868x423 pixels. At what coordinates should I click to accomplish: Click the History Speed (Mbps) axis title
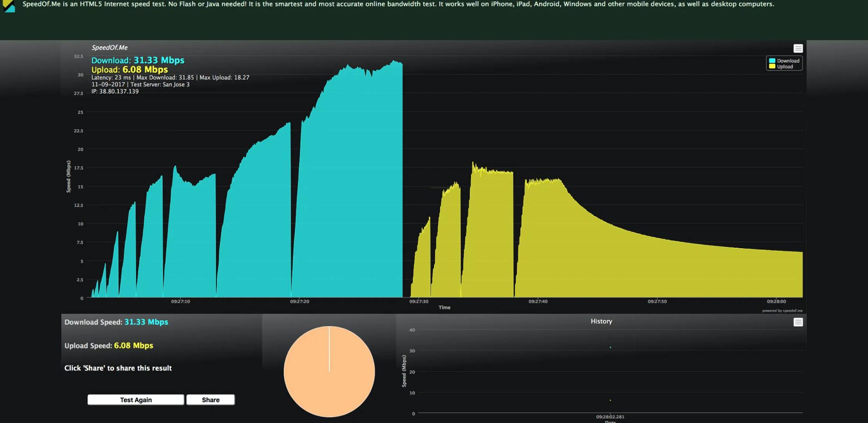click(404, 371)
